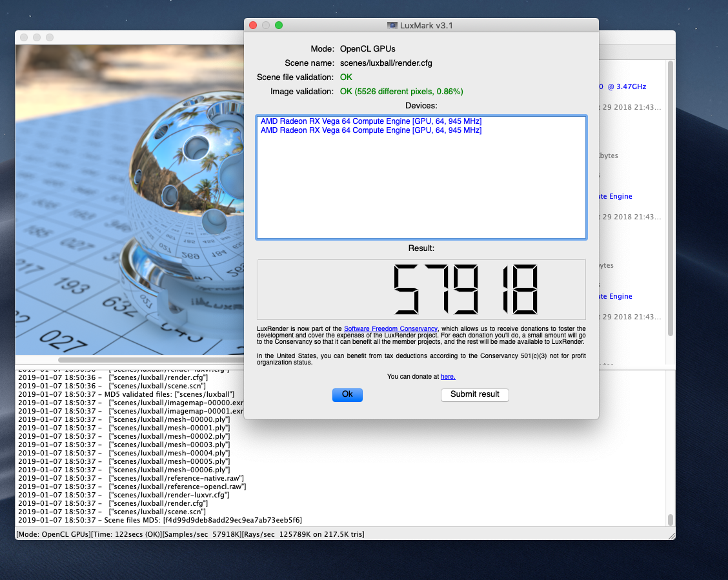Click log line for mesh-00003.ply

point(124,445)
